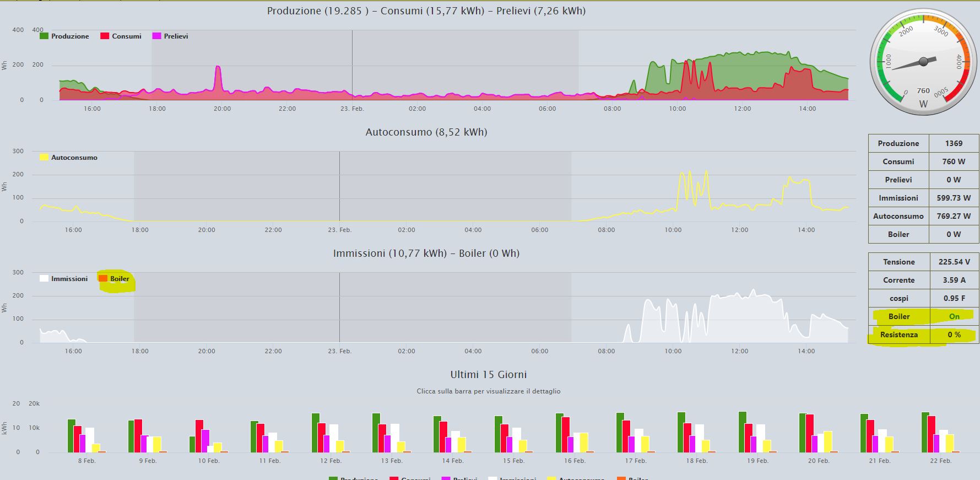Toggle the Produzione series in top chart legend
Viewport: 980px width, 480px height.
click(x=64, y=36)
